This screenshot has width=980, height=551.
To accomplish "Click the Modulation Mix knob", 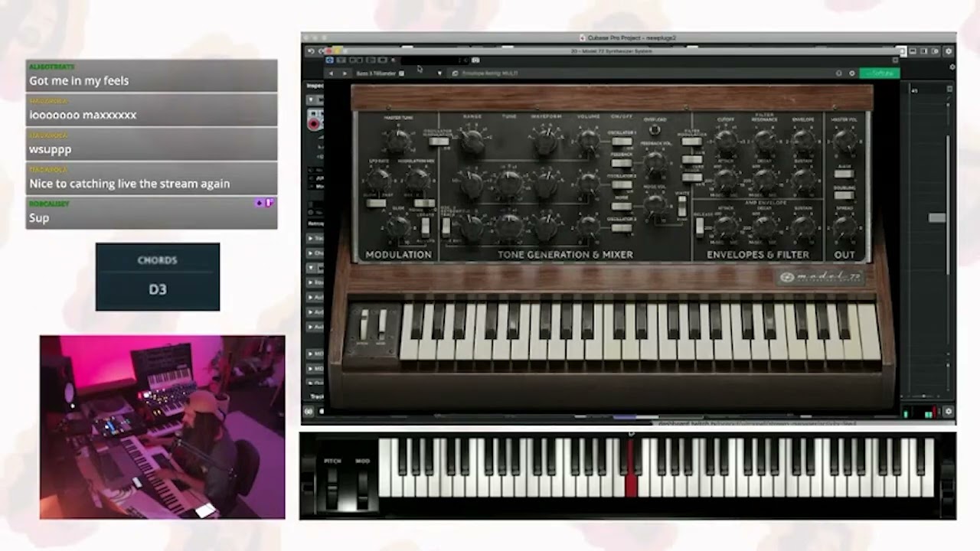I will [x=417, y=181].
